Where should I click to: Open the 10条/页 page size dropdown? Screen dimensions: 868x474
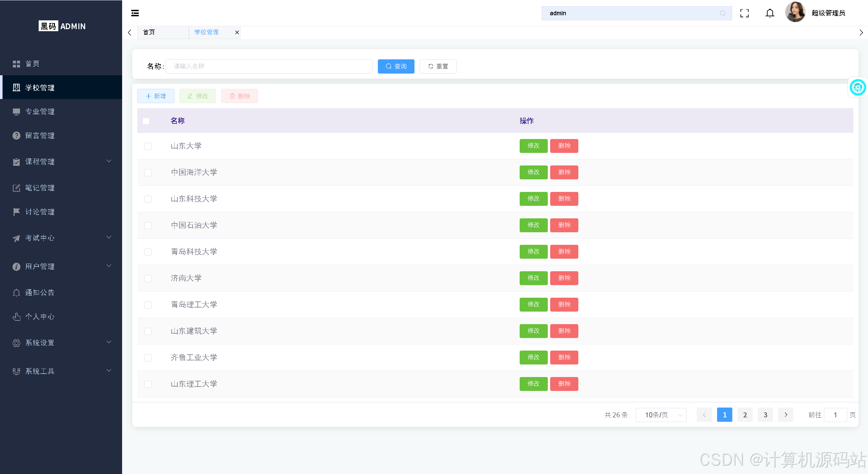point(661,415)
